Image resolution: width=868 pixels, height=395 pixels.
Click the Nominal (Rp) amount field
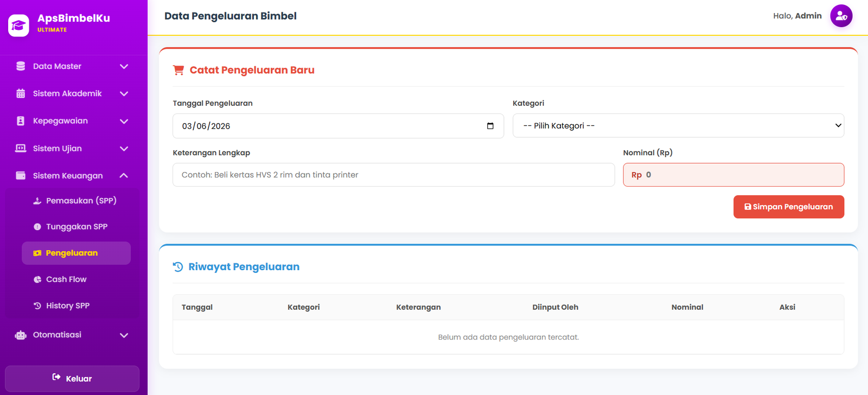[733, 175]
